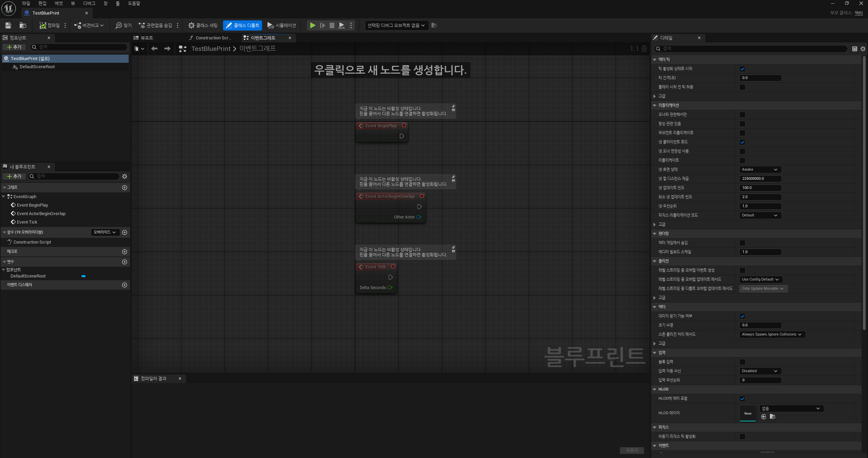Collapse the Replication (리플리케이션) section

[x=654, y=106]
